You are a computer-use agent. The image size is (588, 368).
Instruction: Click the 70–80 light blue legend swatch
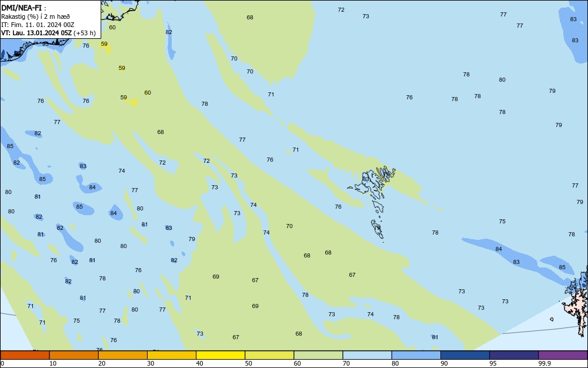[367, 355]
